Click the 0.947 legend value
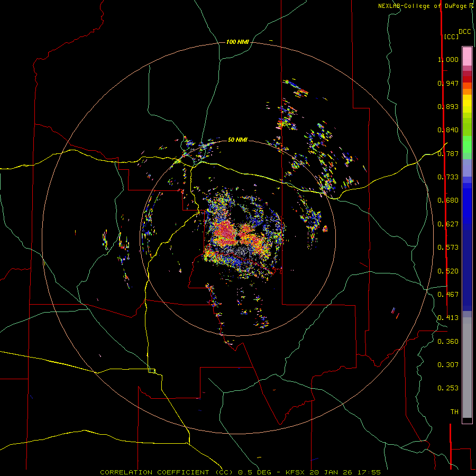476x476 pixels. point(448,83)
